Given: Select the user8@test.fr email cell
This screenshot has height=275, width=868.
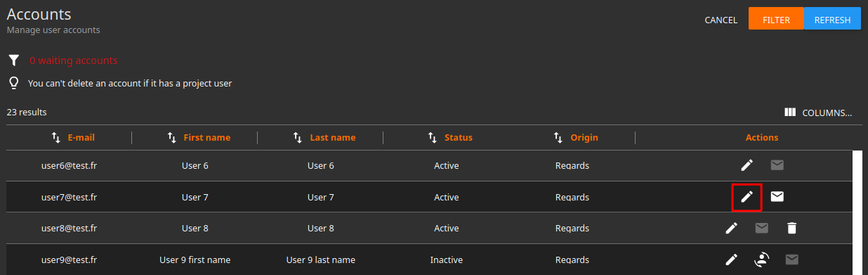Looking at the screenshot, I should click(x=69, y=229).
